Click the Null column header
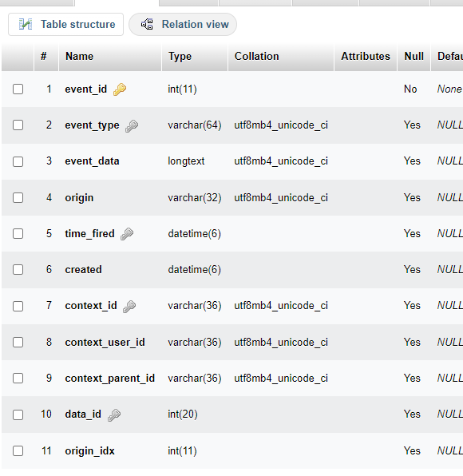 [x=414, y=57]
